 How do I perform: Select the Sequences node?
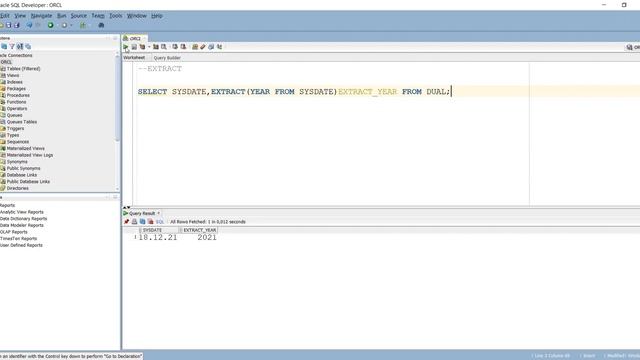tap(18, 142)
